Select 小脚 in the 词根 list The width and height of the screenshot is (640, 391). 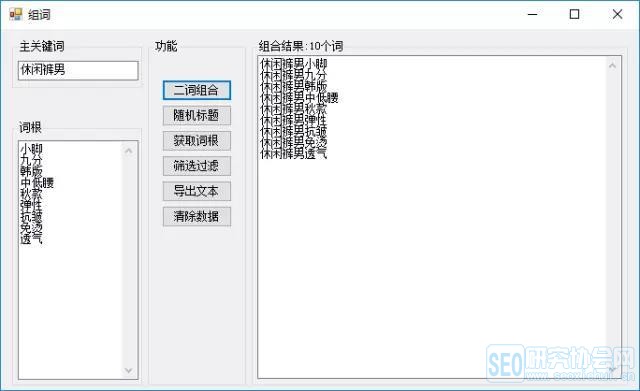31,149
